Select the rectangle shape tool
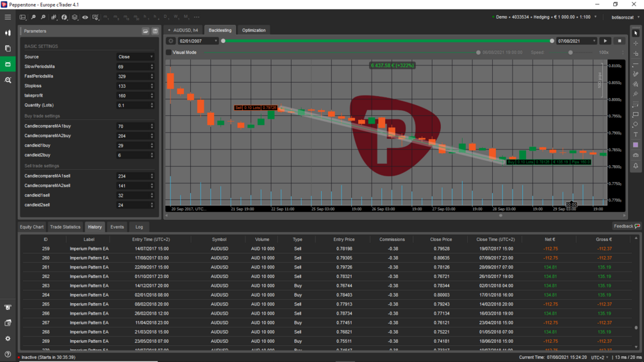This screenshot has width=644, height=362. click(636, 115)
